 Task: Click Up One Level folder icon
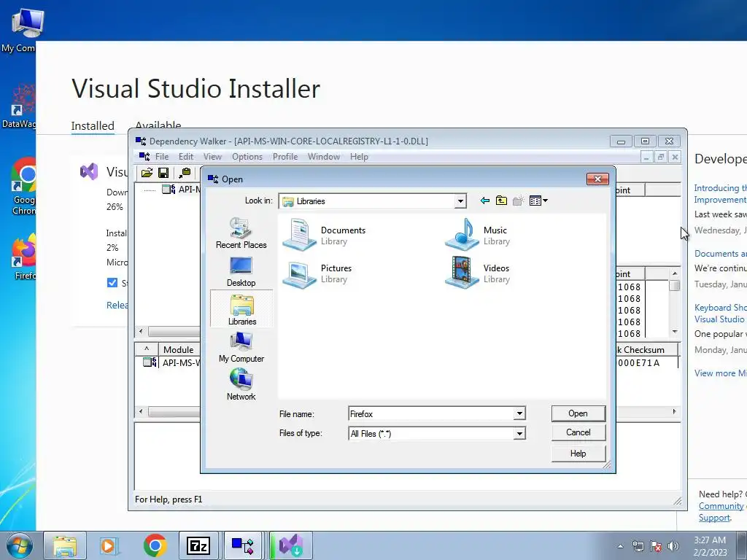point(501,201)
